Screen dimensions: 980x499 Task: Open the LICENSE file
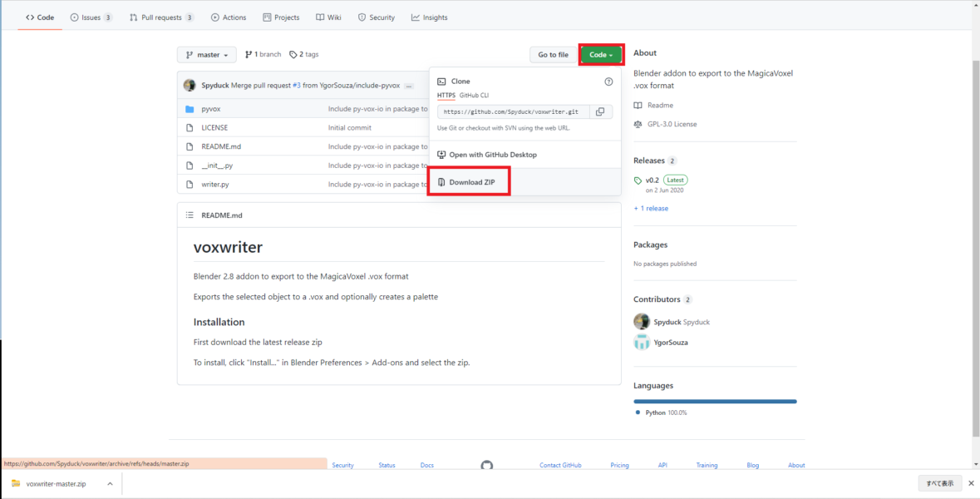(214, 127)
